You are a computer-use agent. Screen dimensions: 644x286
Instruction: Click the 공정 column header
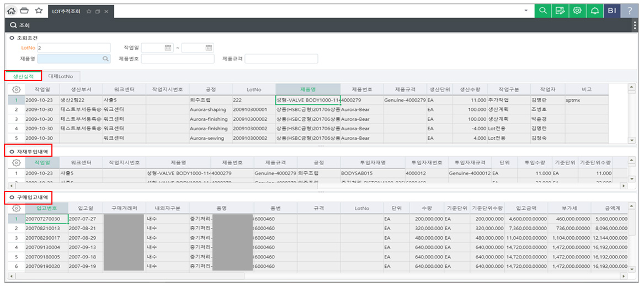point(210,89)
